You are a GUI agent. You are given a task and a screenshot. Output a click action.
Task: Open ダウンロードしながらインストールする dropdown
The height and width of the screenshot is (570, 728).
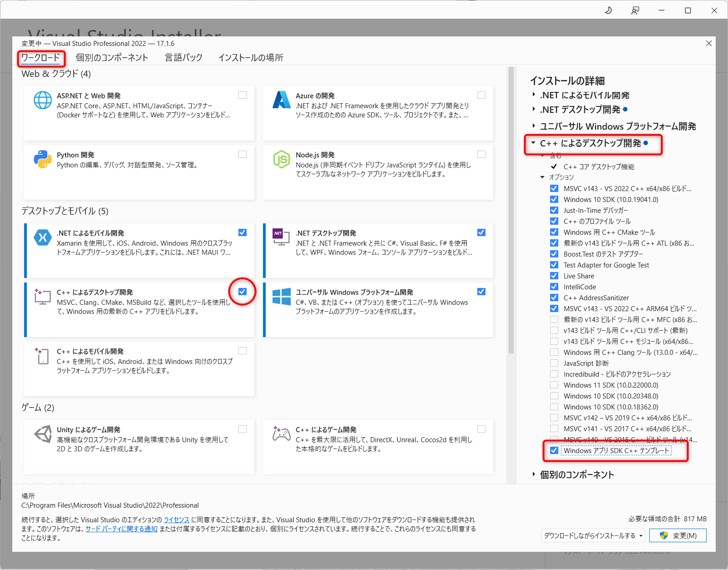(593, 535)
